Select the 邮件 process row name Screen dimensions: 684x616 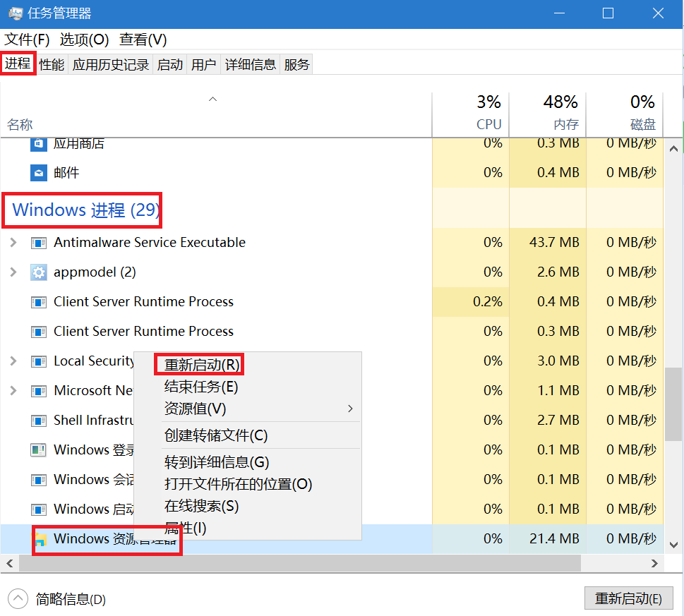66,173
